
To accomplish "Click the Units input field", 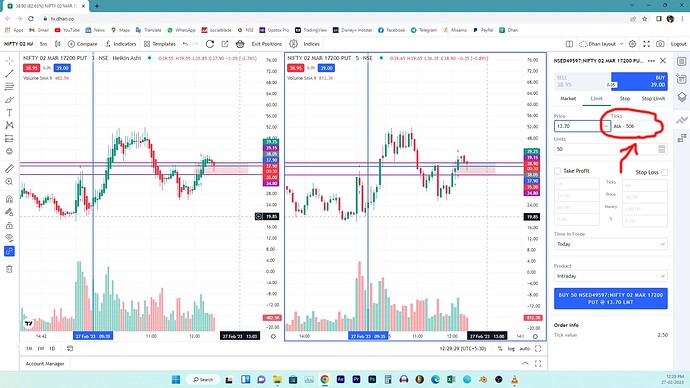I will pyautogui.click(x=611, y=149).
